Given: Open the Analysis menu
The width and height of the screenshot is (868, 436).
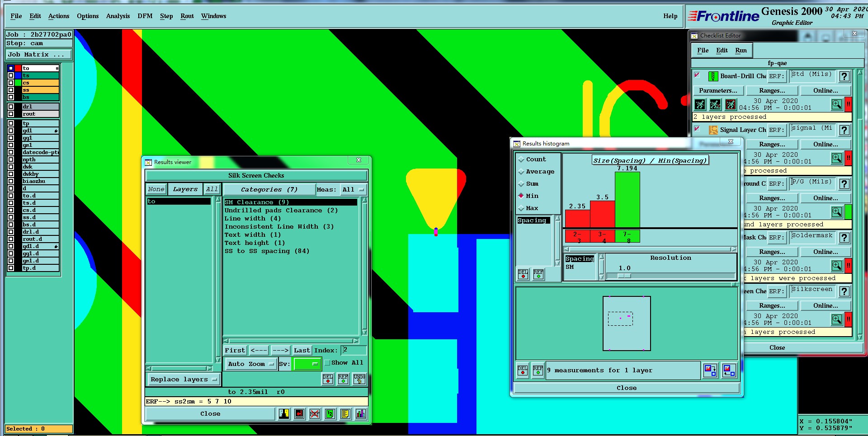Looking at the screenshot, I should pyautogui.click(x=118, y=16).
